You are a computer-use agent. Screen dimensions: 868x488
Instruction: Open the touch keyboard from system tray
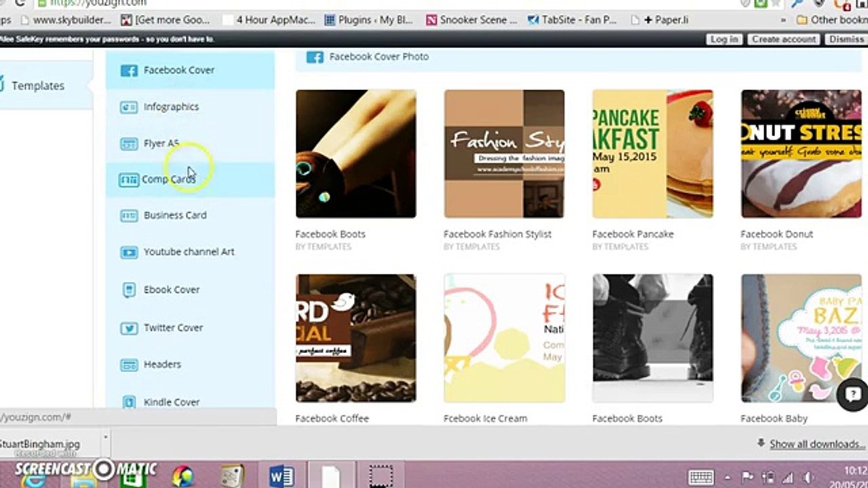[x=701, y=476]
